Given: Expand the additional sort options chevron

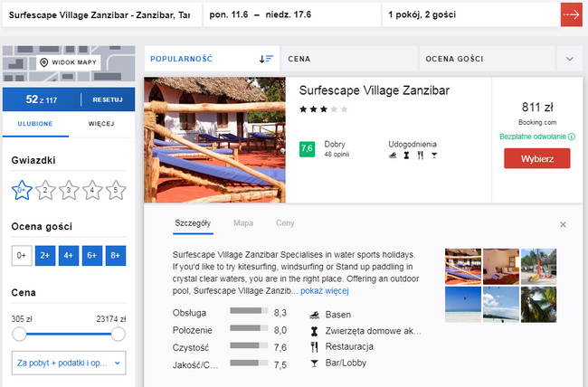Looking at the screenshot, I should coord(569,59).
